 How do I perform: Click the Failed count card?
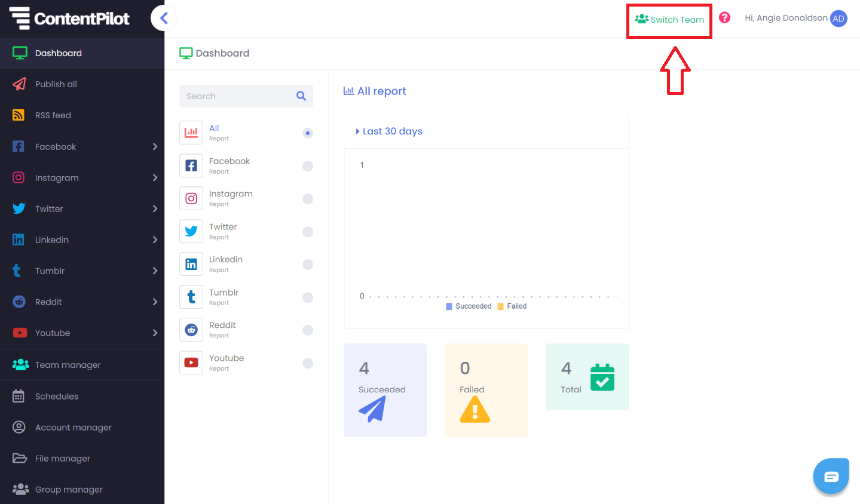486,390
